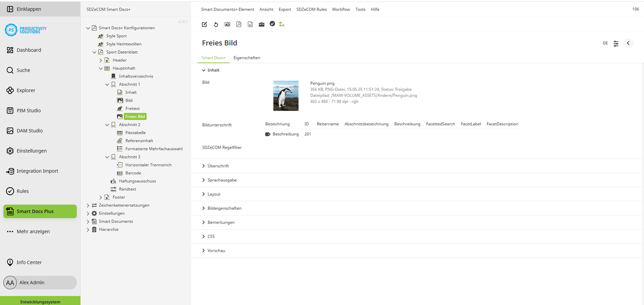Viewport: 644px width, 305px height.
Task: Switch to the Eigenschaften tab
Action: [247, 58]
